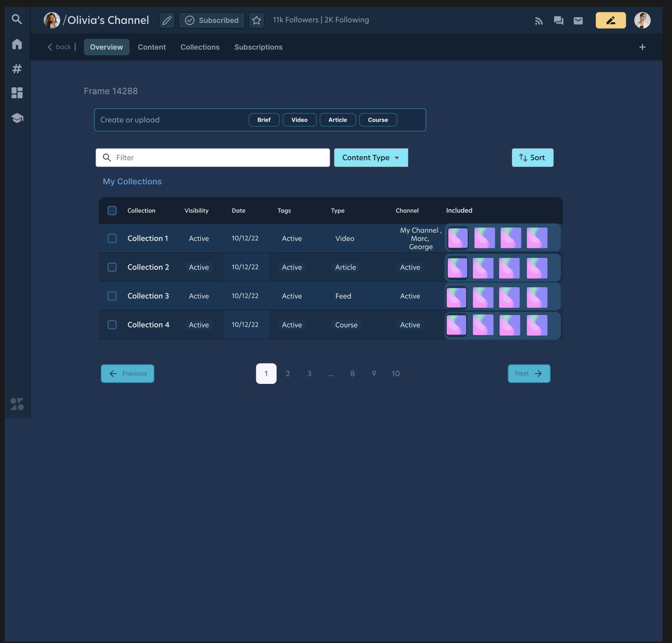Open the Subscriptions tab
The width and height of the screenshot is (672, 643).
258,47
